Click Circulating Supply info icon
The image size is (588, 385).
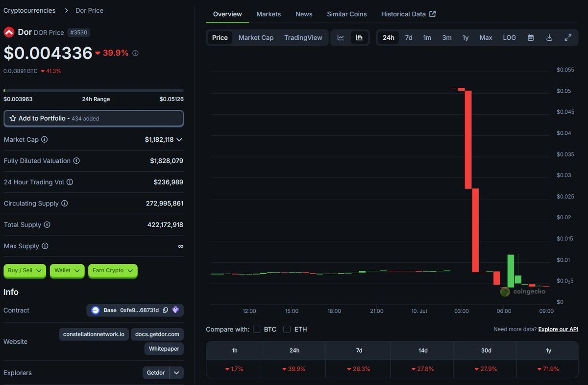(64, 204)
